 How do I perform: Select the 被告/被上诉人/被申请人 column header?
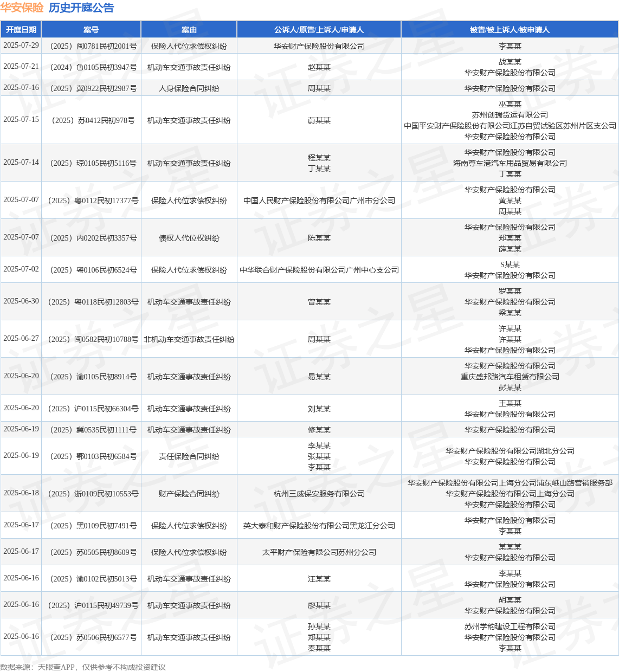click(510, 30)
